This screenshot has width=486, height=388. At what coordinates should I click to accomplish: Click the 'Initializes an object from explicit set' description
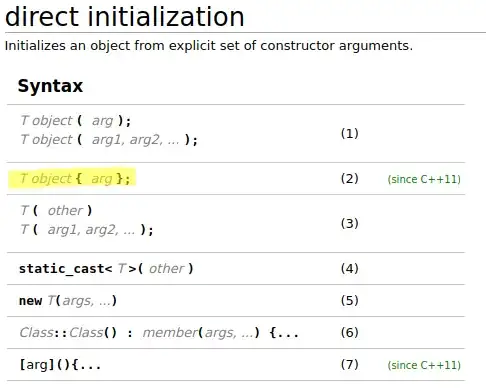(x=209, y=46)
